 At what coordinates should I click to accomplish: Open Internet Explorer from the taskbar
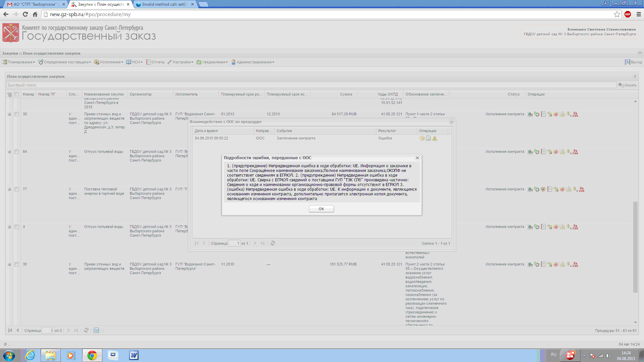click(30, 355)
